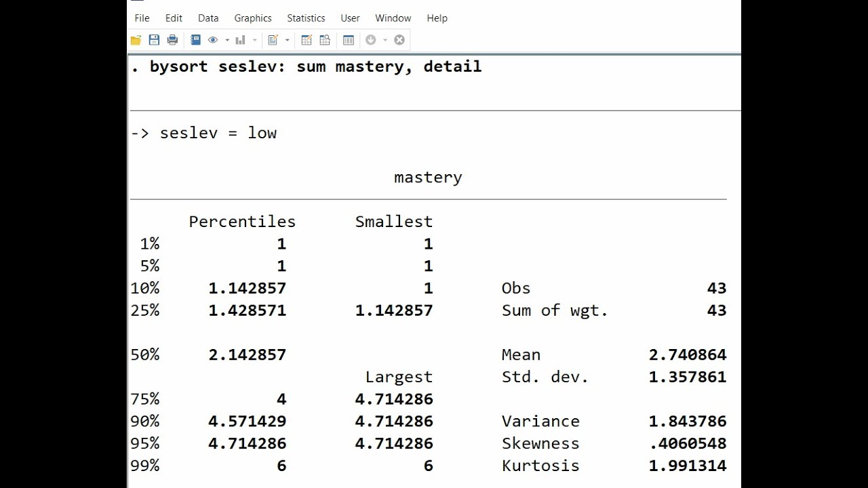This screenshot has height=488, width=868.
Task: Expand the Do-file Editor dropdown arrow
Action: pos(287,40)
